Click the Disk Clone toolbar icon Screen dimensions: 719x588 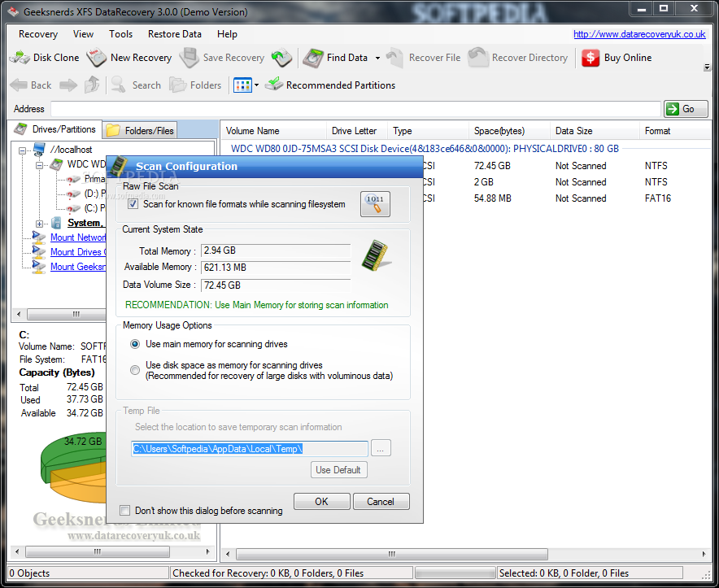tap(20, 58)
